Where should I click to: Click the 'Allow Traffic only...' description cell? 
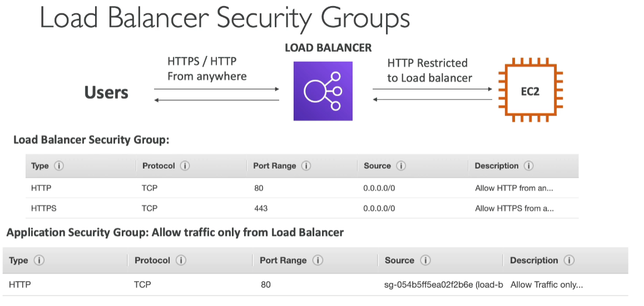547,285
